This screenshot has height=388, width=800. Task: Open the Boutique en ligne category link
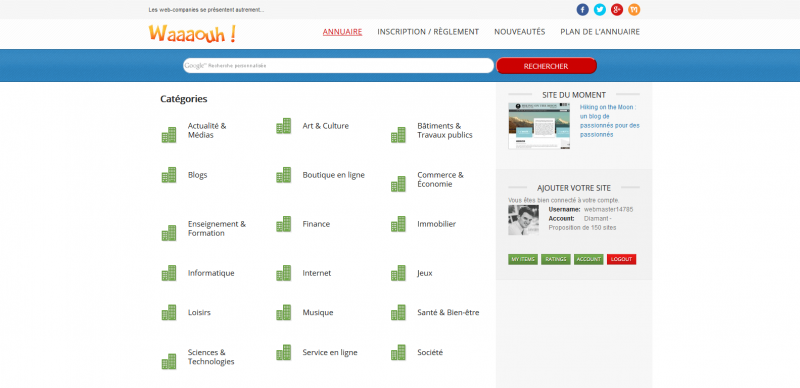pyautogui.click(x=334, y=175)
